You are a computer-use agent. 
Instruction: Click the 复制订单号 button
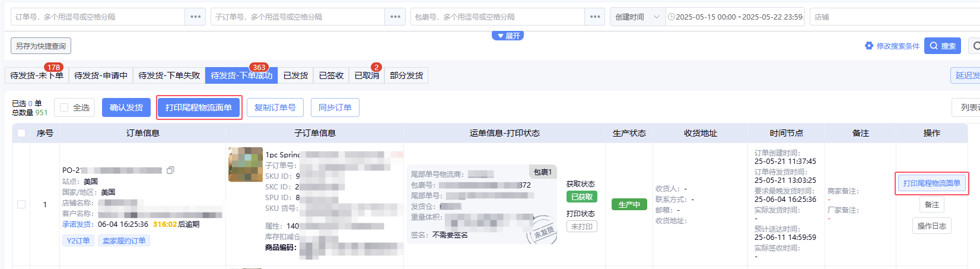pyautogui.click(x=275, y=107)
